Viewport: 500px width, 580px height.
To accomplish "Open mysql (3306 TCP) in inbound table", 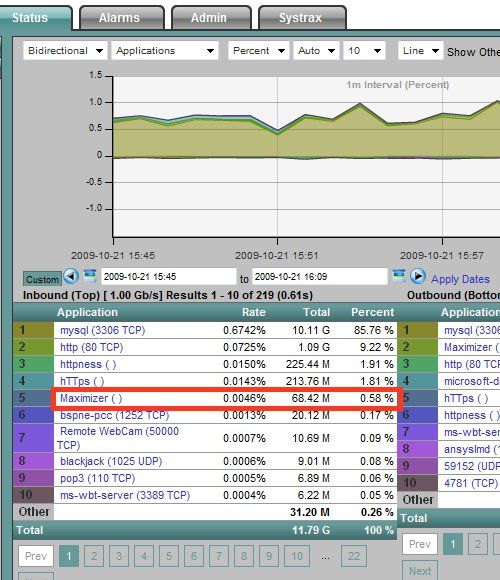I will (102, 330).
